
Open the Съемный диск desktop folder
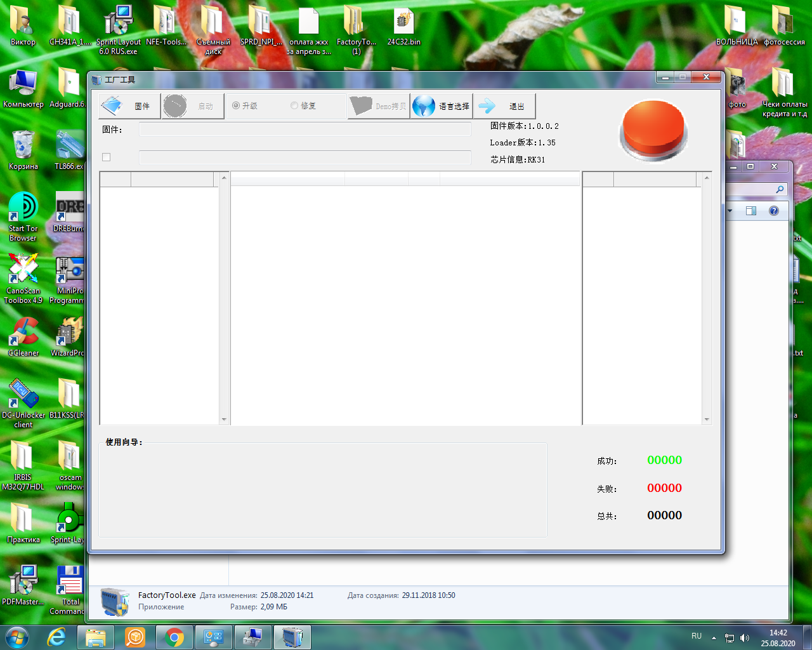pos(213,29)
